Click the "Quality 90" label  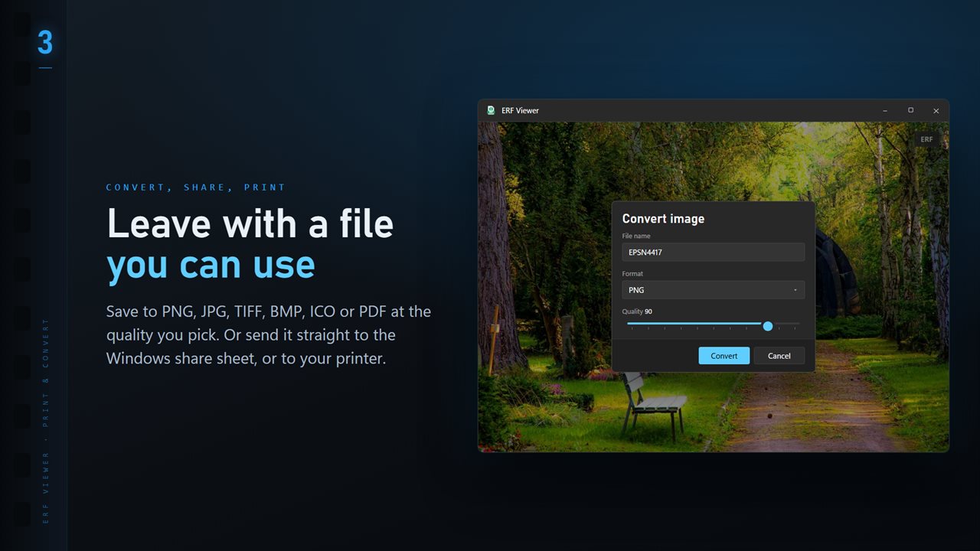coord(637,311)
